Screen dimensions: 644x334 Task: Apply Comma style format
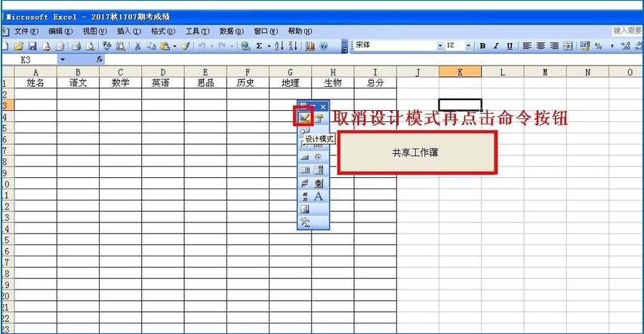point(612,46)
